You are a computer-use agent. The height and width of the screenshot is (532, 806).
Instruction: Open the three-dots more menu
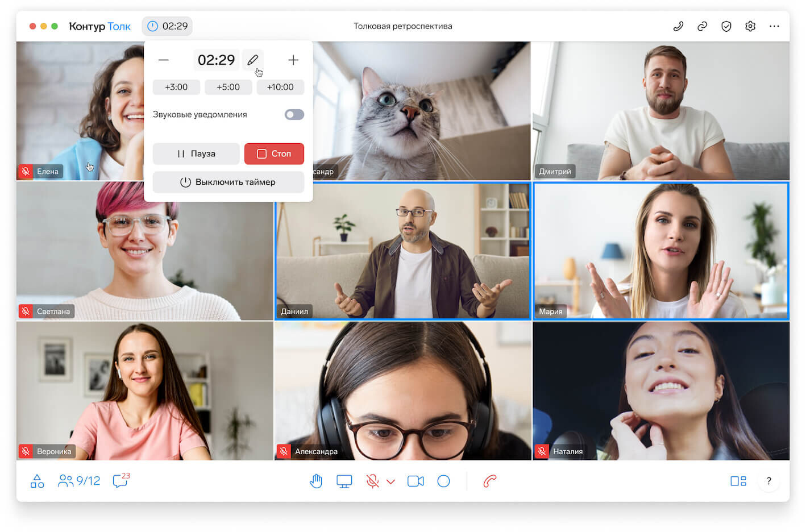tap(774, 26)
